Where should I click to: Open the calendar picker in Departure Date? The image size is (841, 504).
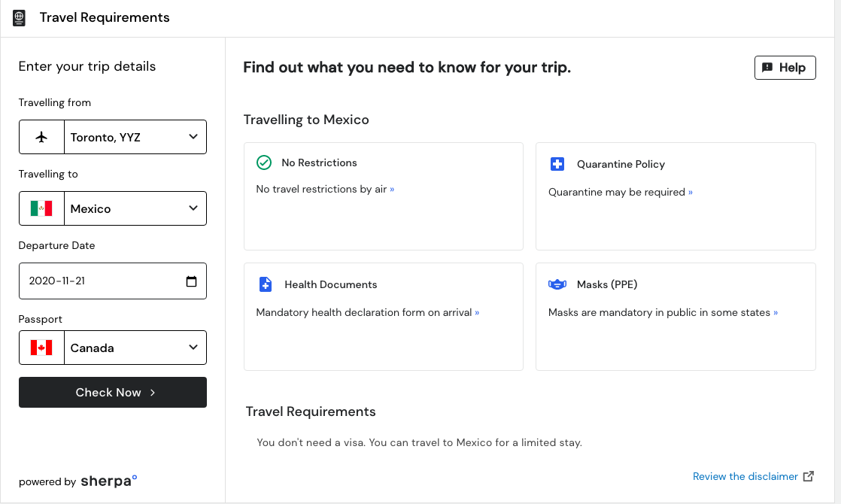coord(191,281)
